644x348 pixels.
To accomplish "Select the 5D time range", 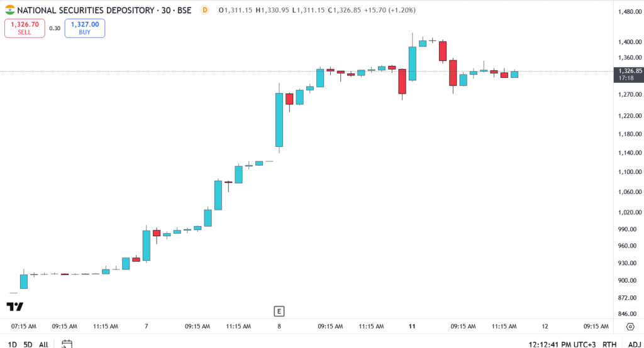I will pos(28,344).
